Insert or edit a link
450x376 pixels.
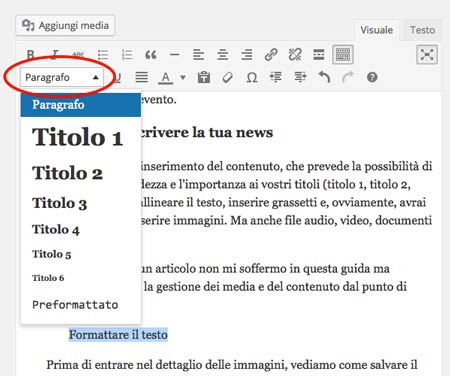point(271,54)
